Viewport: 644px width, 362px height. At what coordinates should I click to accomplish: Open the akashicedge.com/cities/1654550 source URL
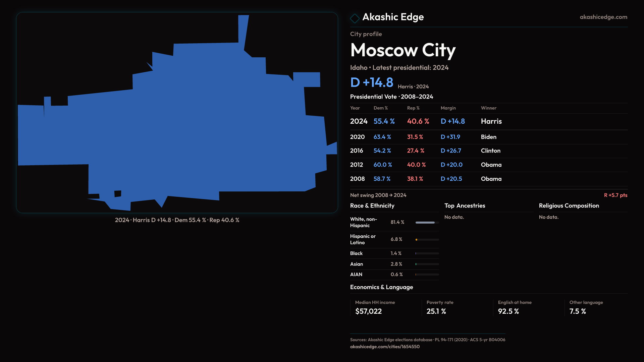[385, 347]
